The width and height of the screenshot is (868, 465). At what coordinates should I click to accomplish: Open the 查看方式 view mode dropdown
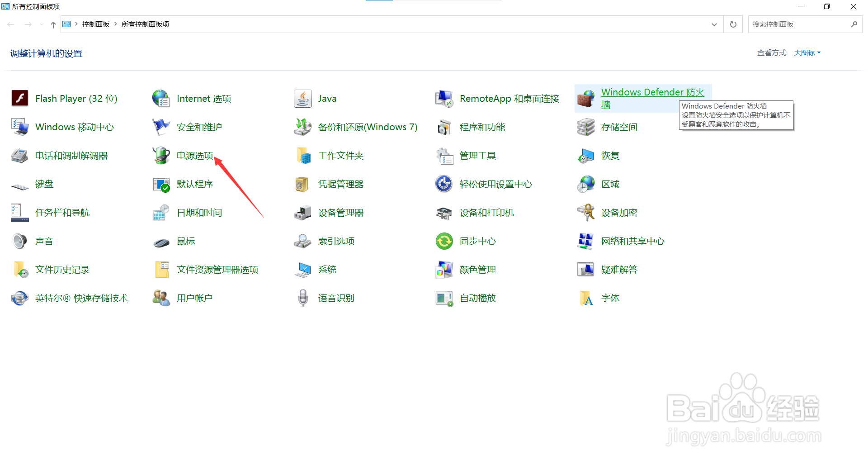[x=807, y=52]
